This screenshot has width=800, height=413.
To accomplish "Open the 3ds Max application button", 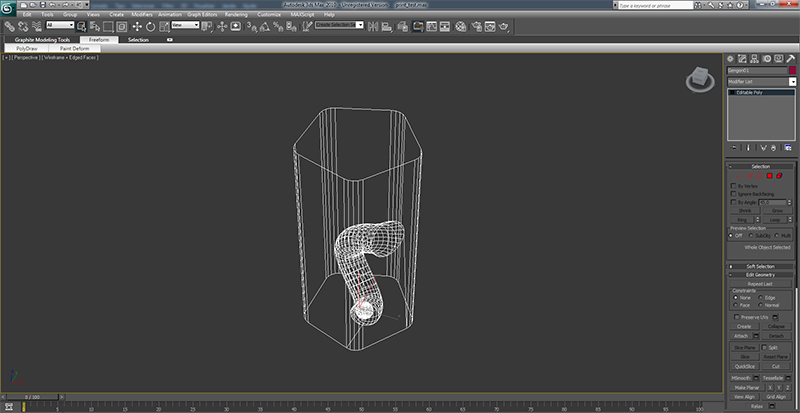I will [x=8, y=7].
